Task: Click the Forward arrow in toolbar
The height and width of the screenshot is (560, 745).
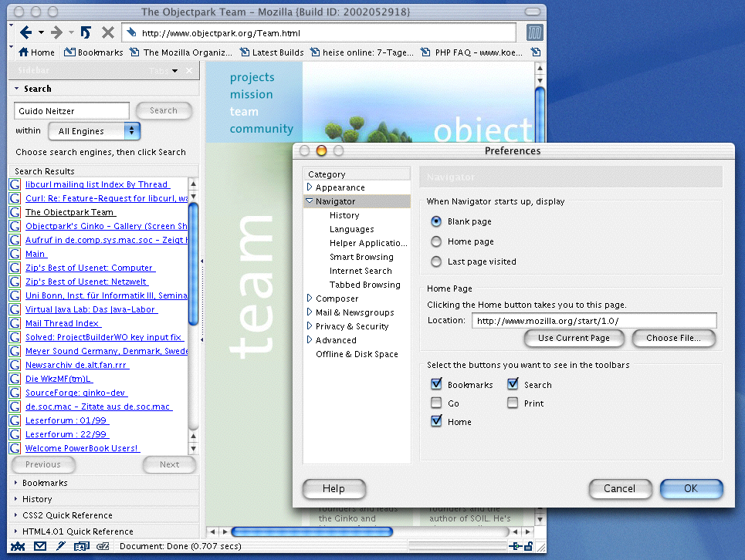Action: (x=56, y=32)
